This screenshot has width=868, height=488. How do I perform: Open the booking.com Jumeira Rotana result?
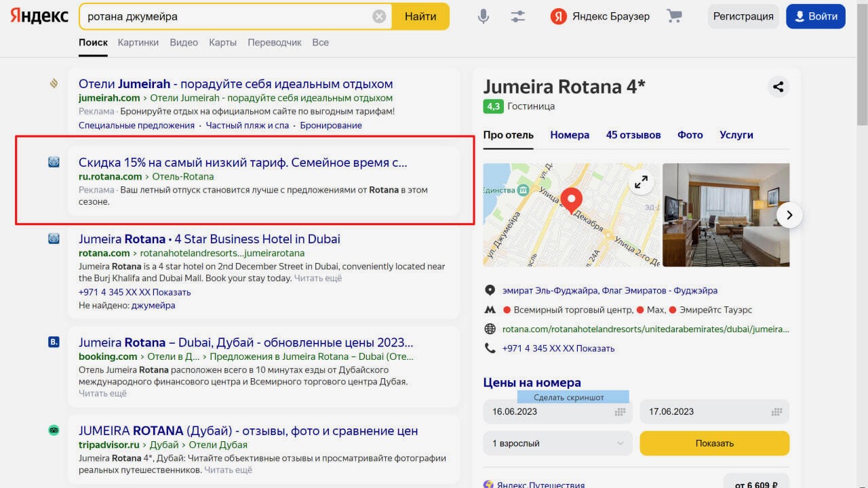click(x=245, y=342)
